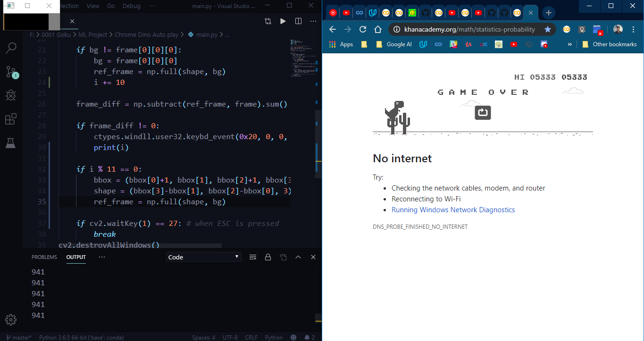Open Search view in VS Code activity bar
The height and width of the screenshot is (341, 644).
click(x=11, y=48)
